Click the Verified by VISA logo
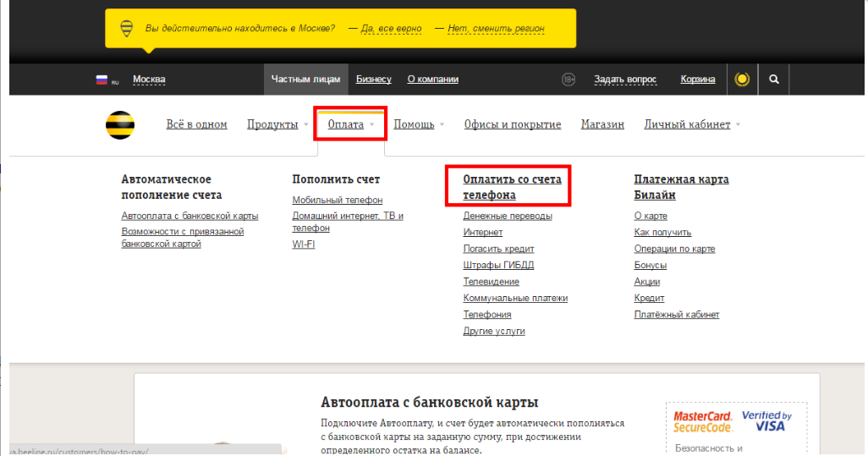Viewport: 868px width, 456px height. 766,420
